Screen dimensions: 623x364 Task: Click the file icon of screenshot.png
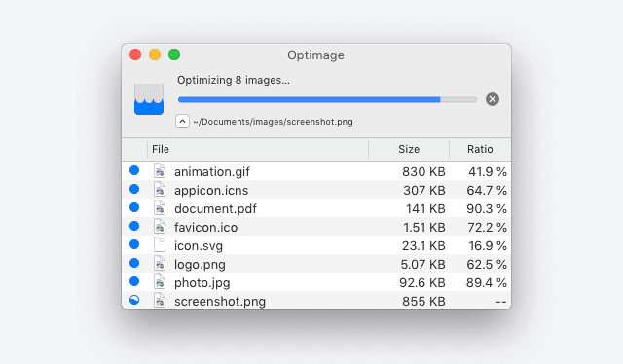160,300
